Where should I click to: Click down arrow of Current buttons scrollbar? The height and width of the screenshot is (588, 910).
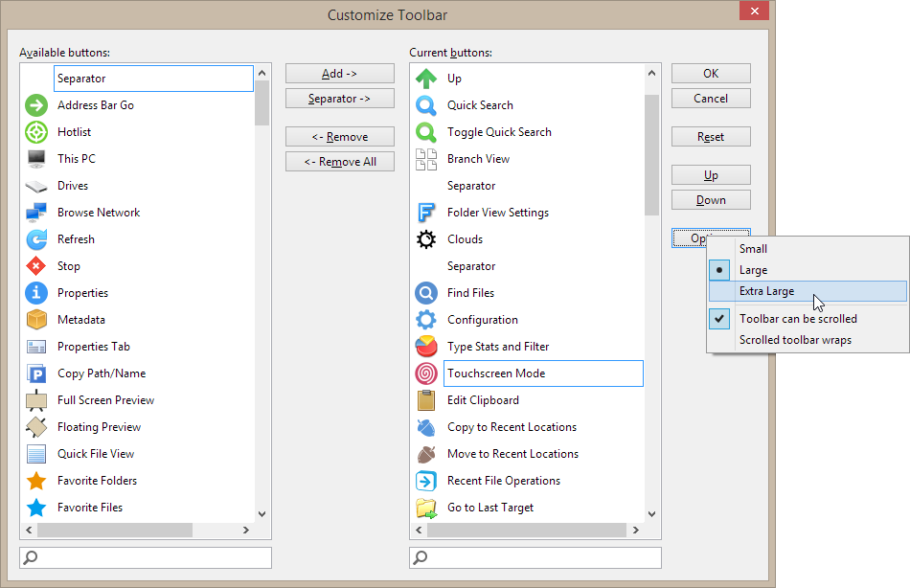click(651, 513)
